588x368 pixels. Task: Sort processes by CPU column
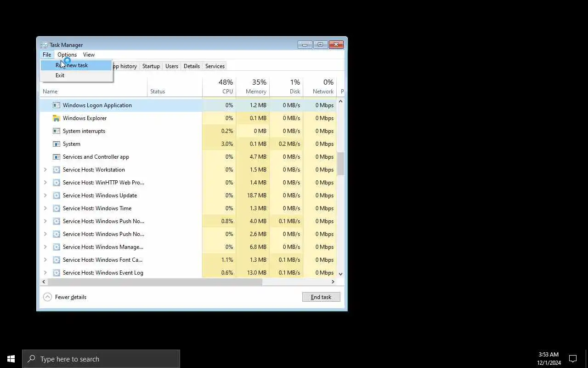click(219, 87)
